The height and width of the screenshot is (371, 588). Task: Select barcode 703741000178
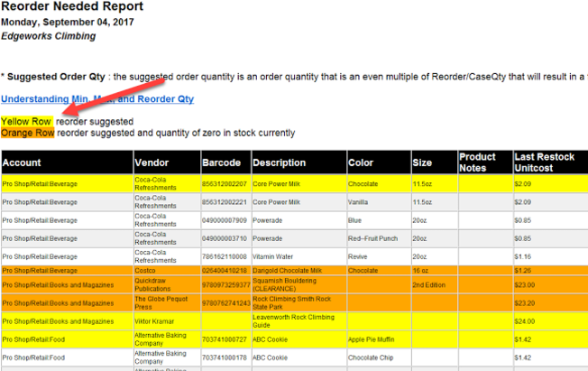(x=225, y=357)
